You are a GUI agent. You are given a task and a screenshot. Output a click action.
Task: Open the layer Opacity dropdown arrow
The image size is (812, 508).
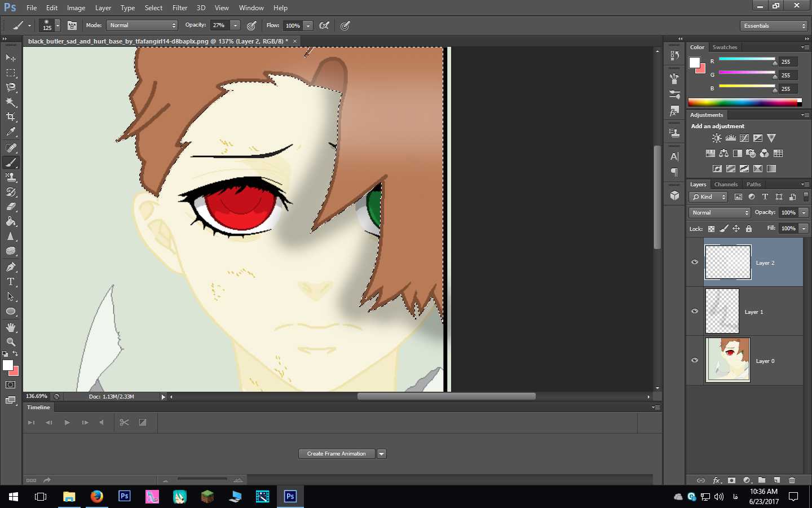pos(804,213)
